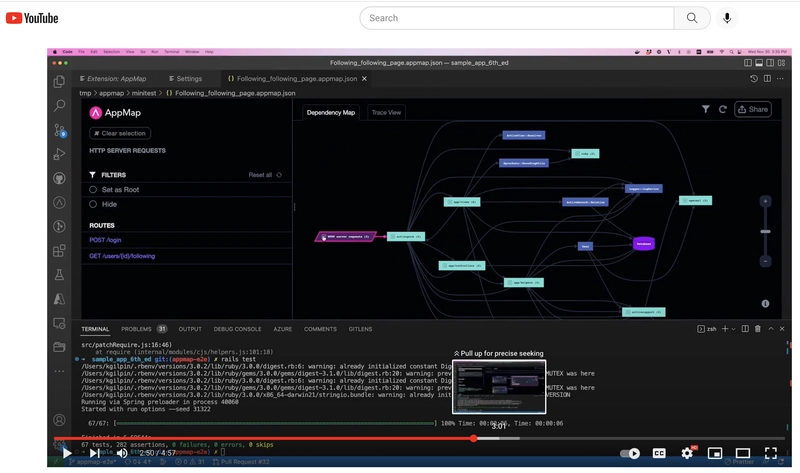Viewport: 800px width, 473px height.
Task: Open the Azure icon in activity bar
Action: [x=59, y=299]
